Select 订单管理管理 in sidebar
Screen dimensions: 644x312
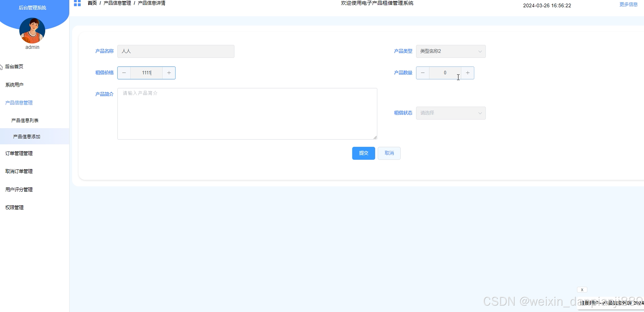pos(19,153)
